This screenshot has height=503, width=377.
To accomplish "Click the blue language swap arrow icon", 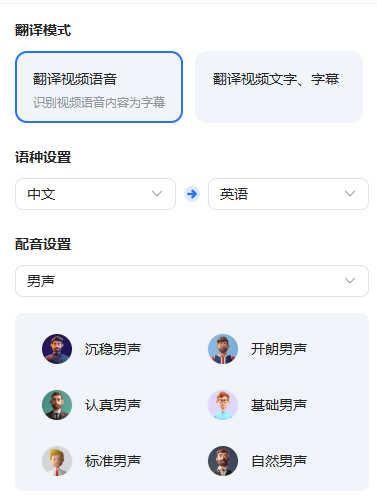I will [x=192, y=194].
